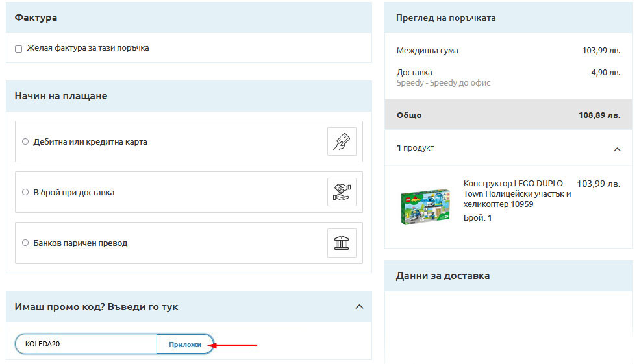The width and height of the screenshot is (639, 364).
Task: Click the promo code field containing KOLEDA20
Action: point(86,344)
